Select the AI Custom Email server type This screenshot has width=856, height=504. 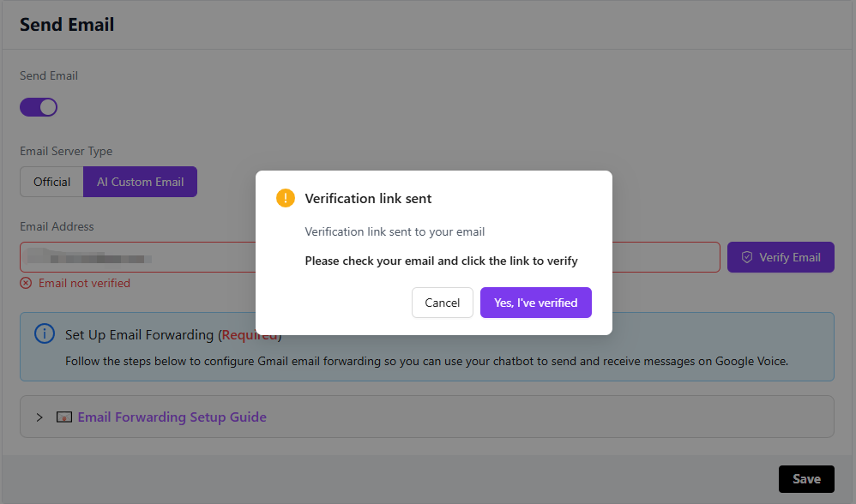click(x=141, y=182)
